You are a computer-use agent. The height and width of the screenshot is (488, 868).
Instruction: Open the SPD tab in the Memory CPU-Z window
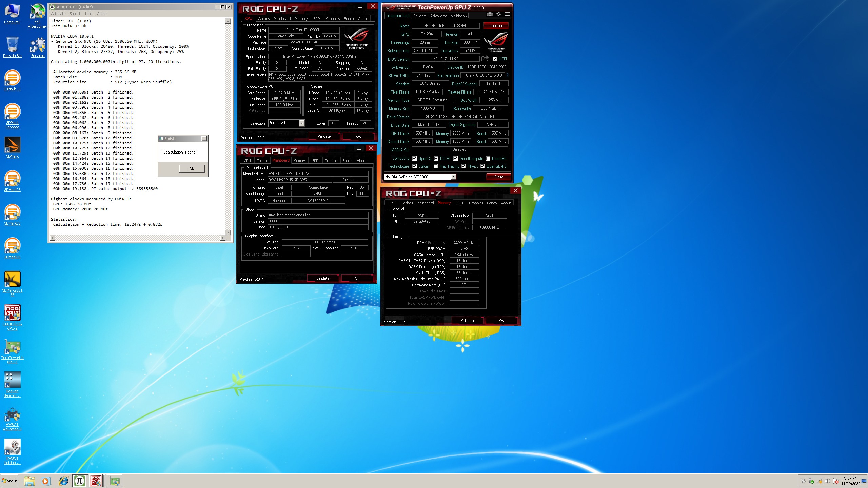click(x=459, y=203)
